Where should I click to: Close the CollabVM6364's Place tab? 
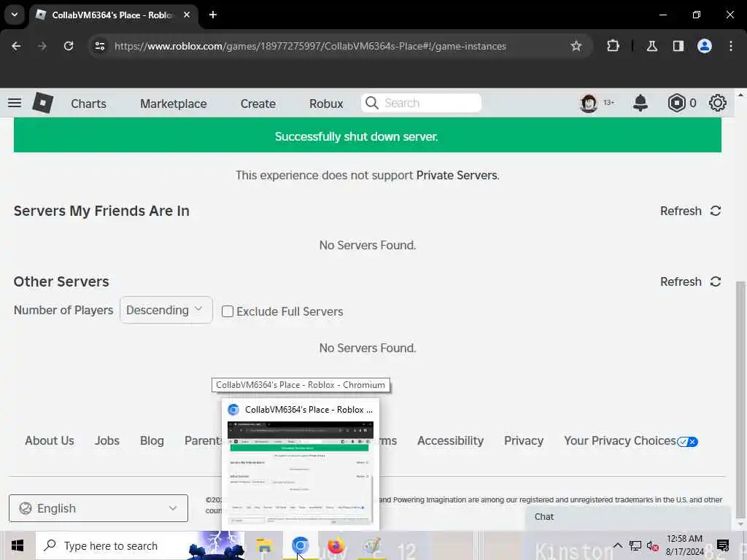187,15
